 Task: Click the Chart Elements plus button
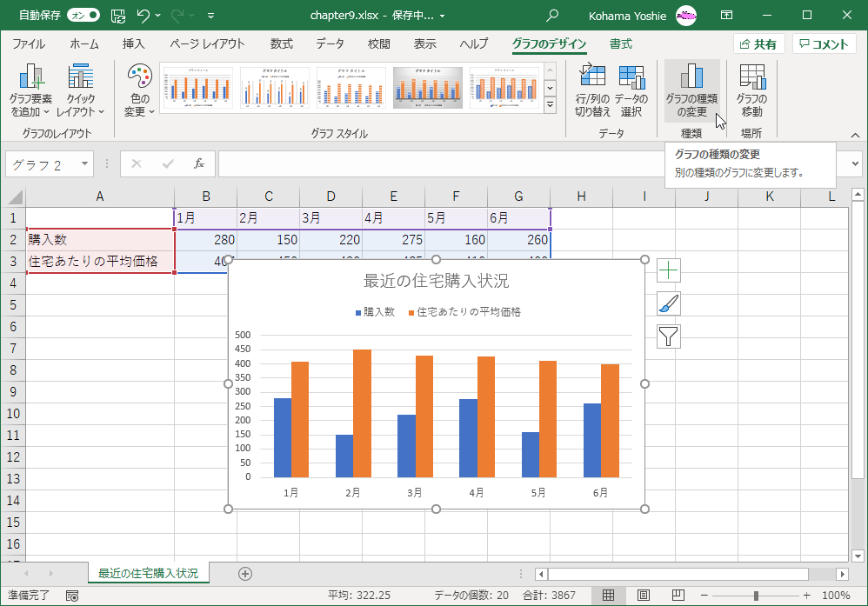click(x=669, y=270)
